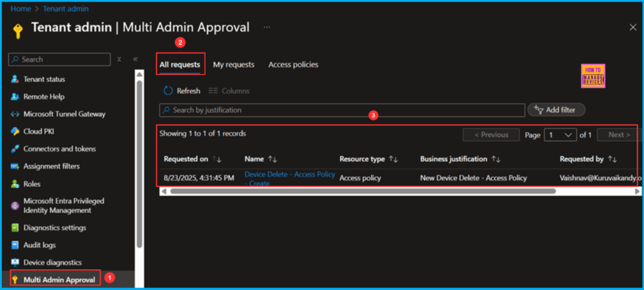Open the ellipsis more options in header
This screenshot has height=290, width=644.
(267, 28)
